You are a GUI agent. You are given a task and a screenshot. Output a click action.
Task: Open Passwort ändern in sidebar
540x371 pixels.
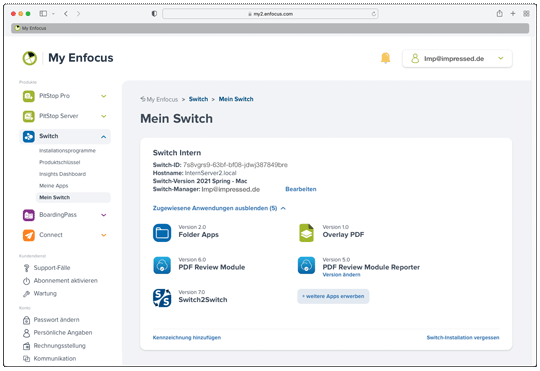(56, 320)
